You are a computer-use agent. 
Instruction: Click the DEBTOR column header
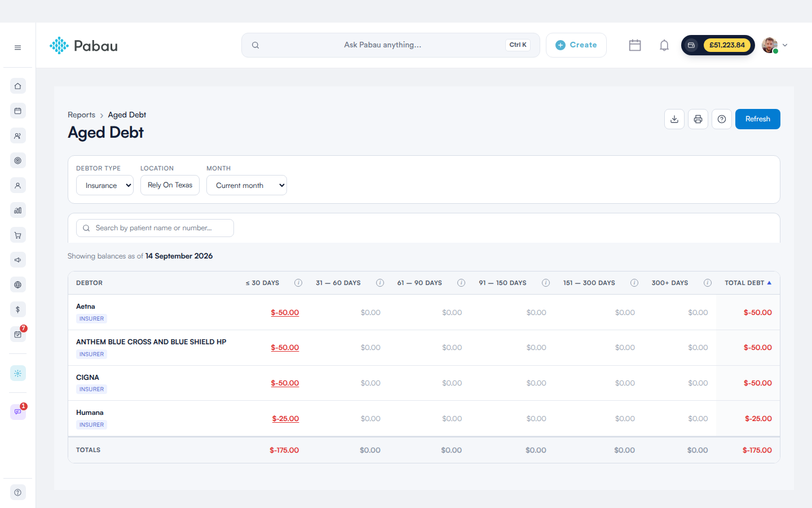[x=89, y=283]
